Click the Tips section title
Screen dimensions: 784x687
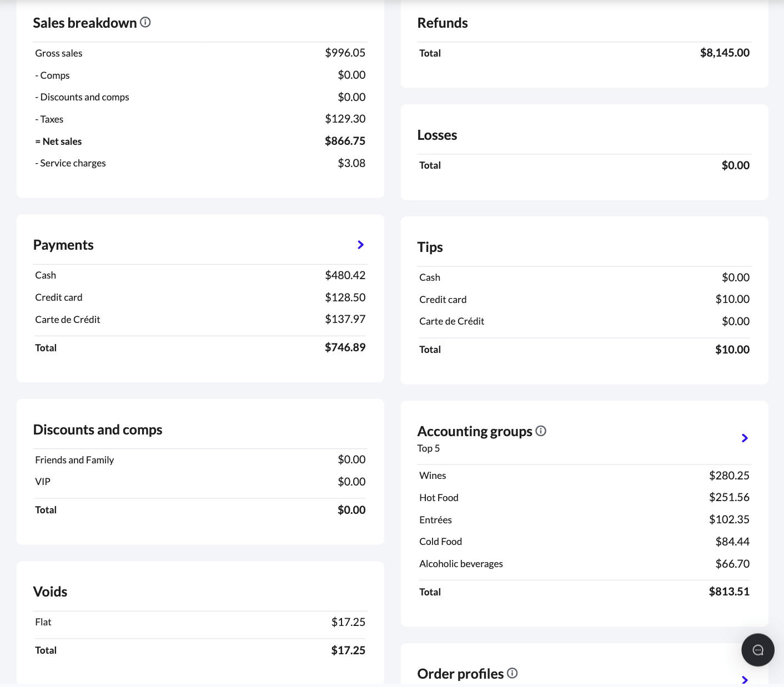click(x=430, y=247)
